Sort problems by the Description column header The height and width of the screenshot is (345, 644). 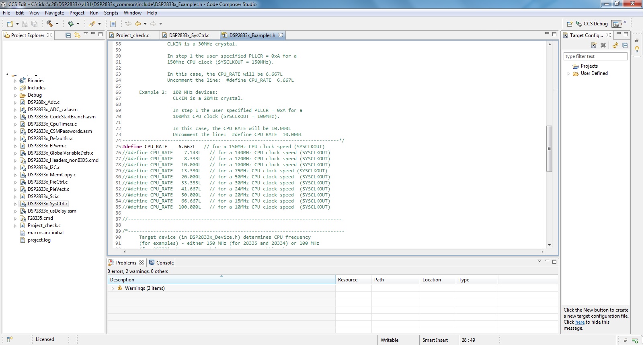(221, 280)
